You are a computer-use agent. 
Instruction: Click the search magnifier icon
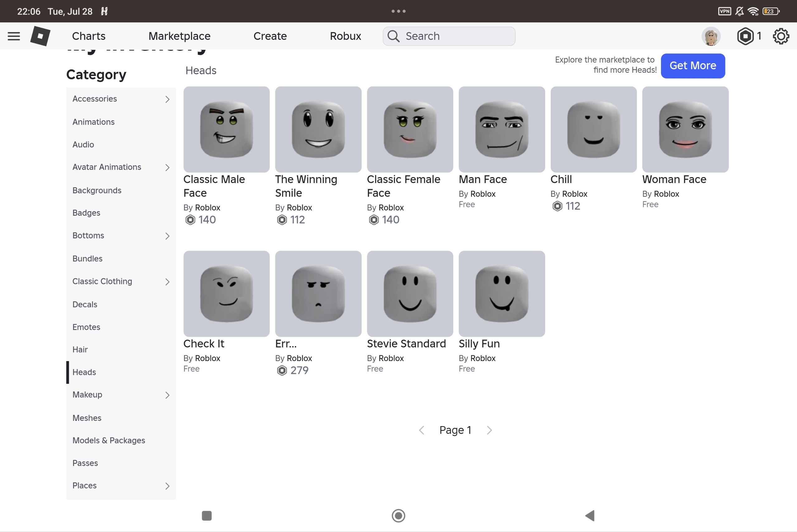click(x=394, y=36)
